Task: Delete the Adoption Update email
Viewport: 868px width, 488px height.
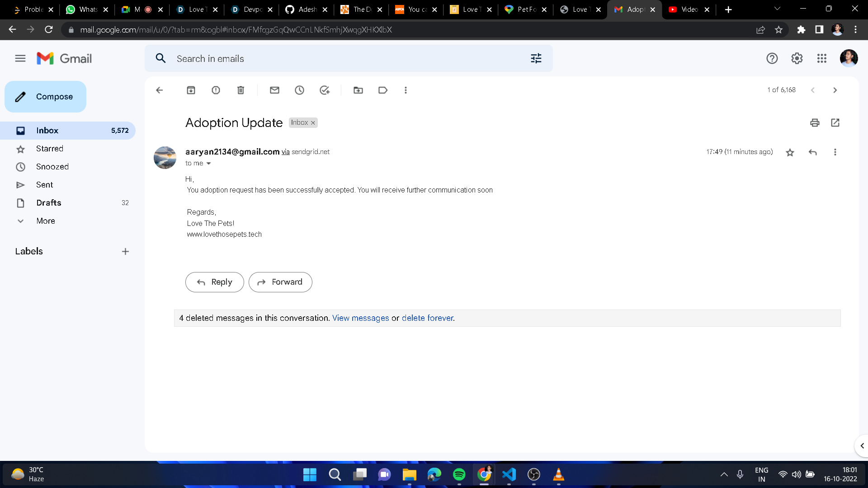Action: pos(241,90)
